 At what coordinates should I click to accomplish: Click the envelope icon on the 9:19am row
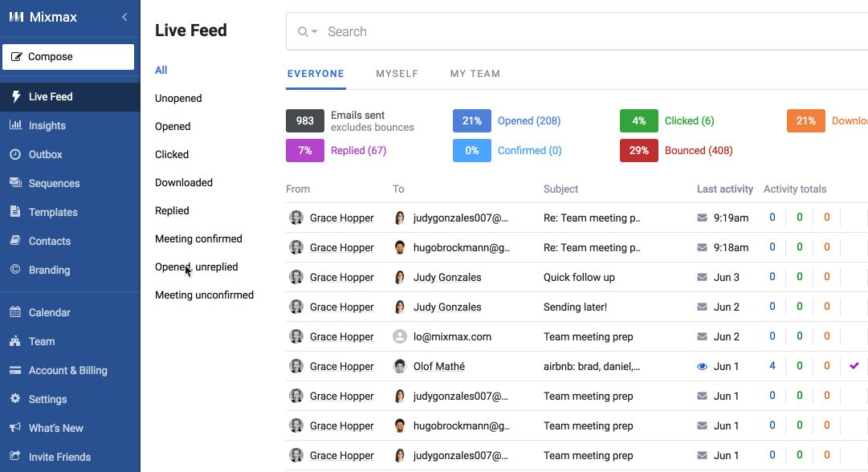700,218
